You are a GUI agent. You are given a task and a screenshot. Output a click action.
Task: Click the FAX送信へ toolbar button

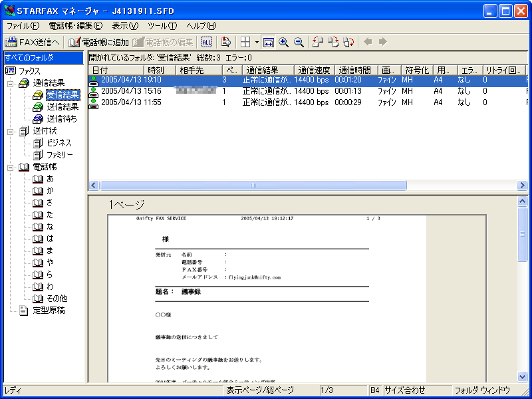33,42
